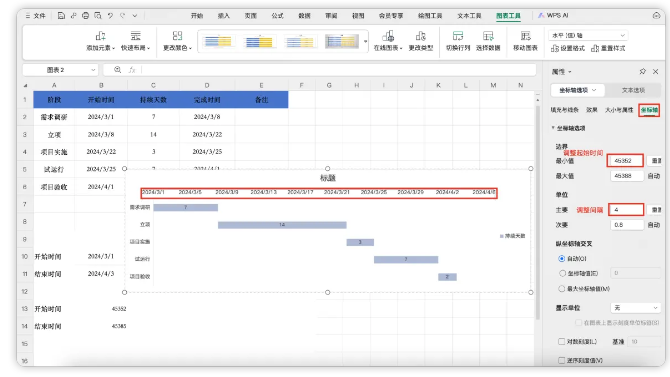Click reset button beside 最小值 field

click(655, 160)
